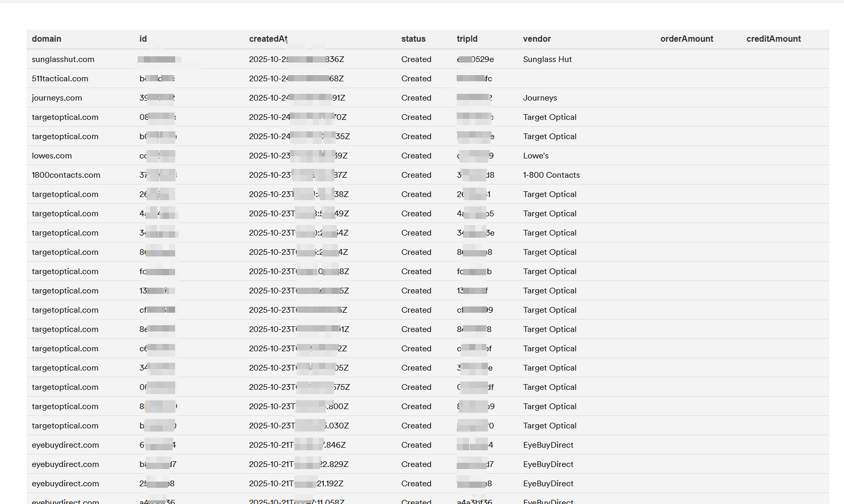The width and height of the screenshot is (844, 504).
Task: Sort by the id column header
Action: 143,39
